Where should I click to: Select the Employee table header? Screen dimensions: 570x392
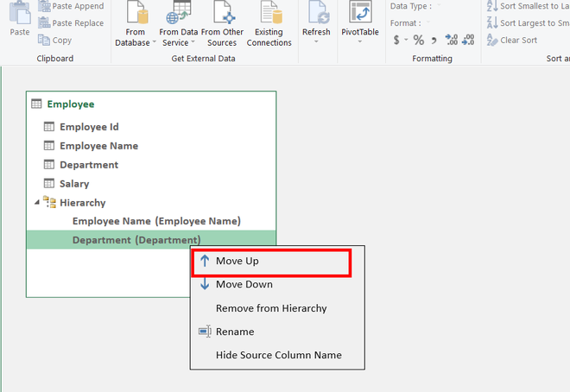coord(71,104)
